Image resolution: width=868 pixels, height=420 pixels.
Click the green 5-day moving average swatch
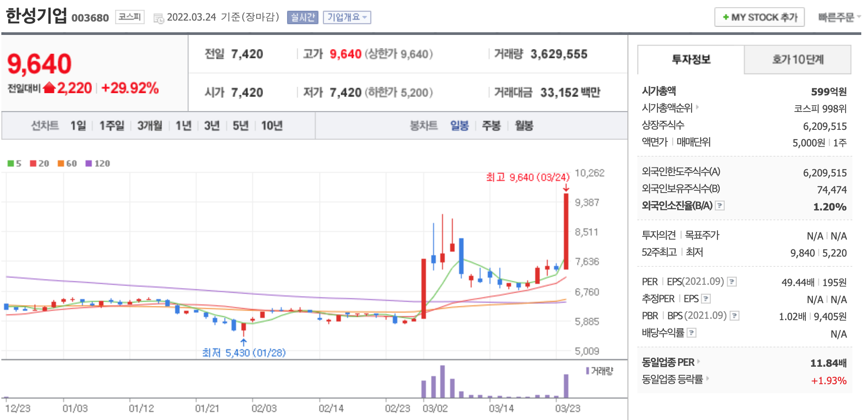[x=11, y=163]
